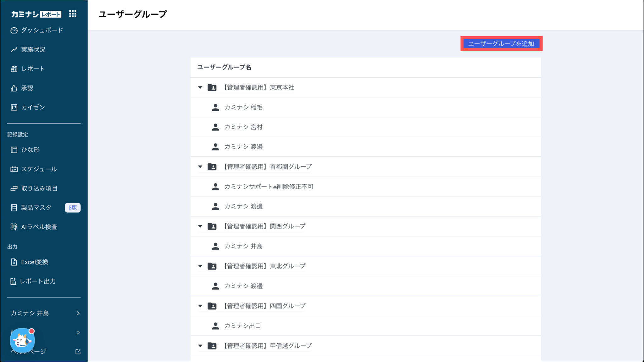Click the Excel変換 file icon
Screen dimensions: 644x362
pos(14,262)
